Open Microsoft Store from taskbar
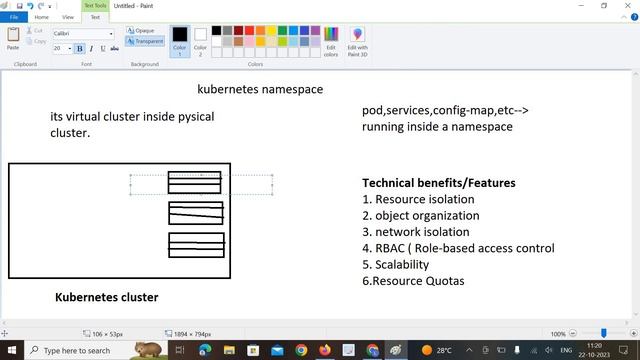Image resolution: width=640 pixels, height=360 pixels. click(x=253, y=350)
